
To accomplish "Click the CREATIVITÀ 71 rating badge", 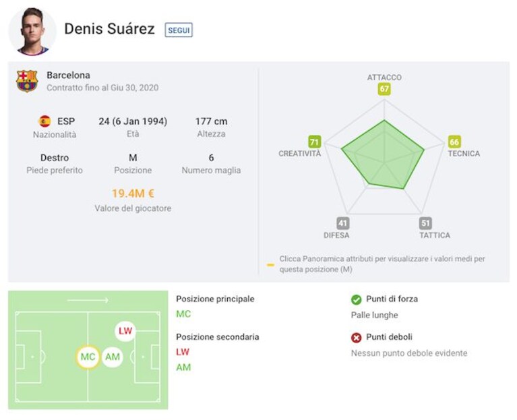I will pyautogui.click(x=314, y=142).
